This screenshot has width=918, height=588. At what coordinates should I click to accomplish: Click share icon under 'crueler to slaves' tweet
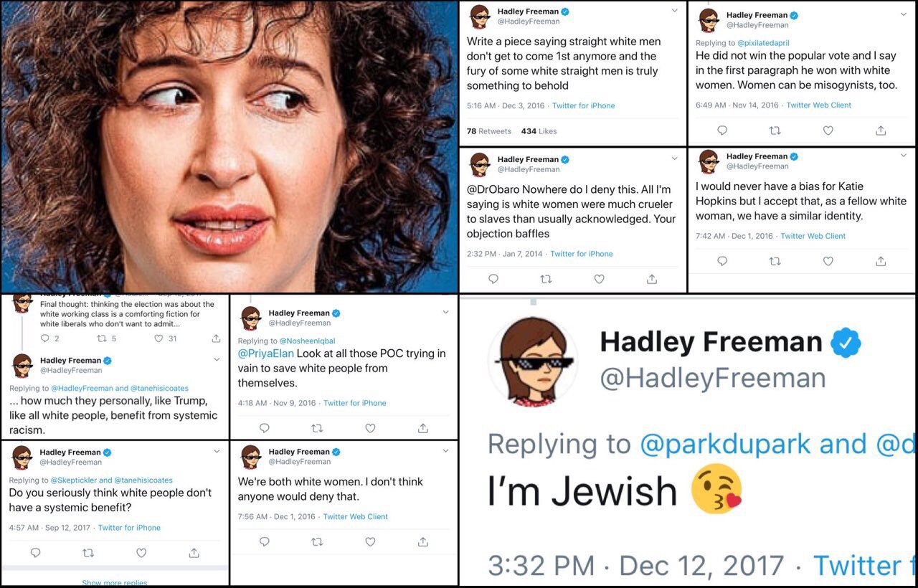(x=652, y=279)
